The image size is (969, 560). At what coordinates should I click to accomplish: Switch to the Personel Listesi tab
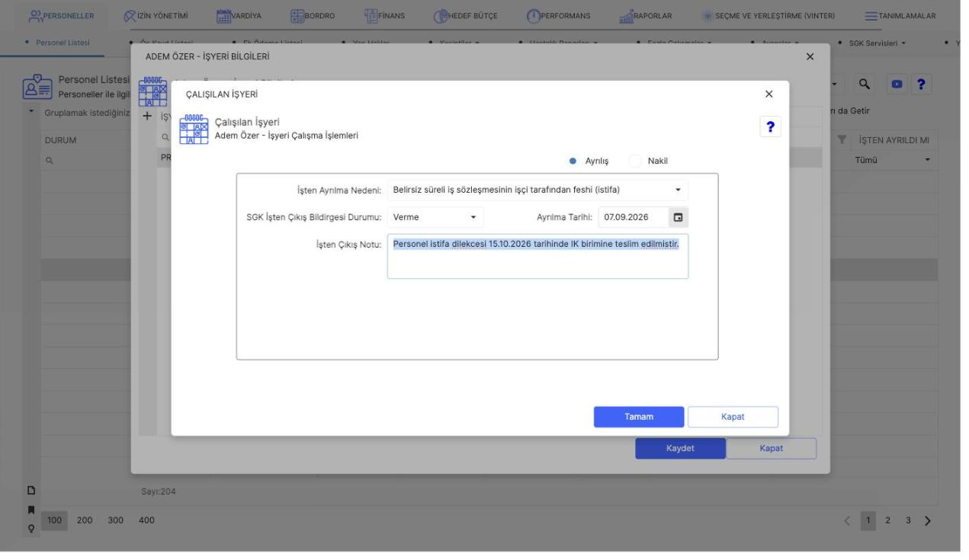pyautogui.click(x=64, y=41)
